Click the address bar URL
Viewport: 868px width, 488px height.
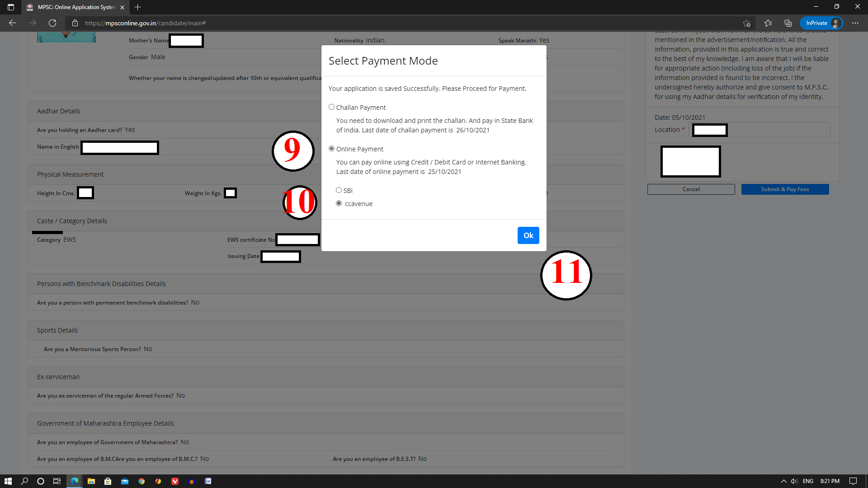145,23
